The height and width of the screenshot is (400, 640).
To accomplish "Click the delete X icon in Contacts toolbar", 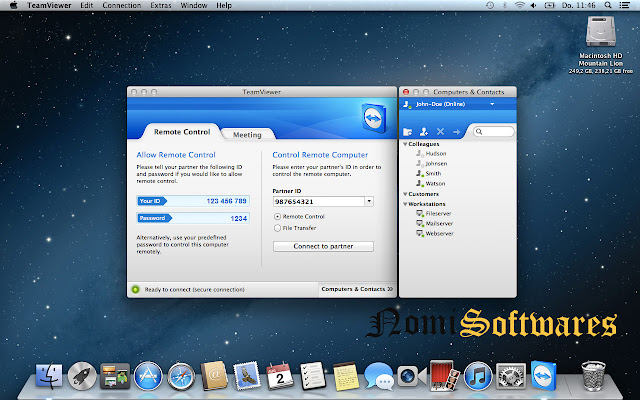I will (440, 131).
